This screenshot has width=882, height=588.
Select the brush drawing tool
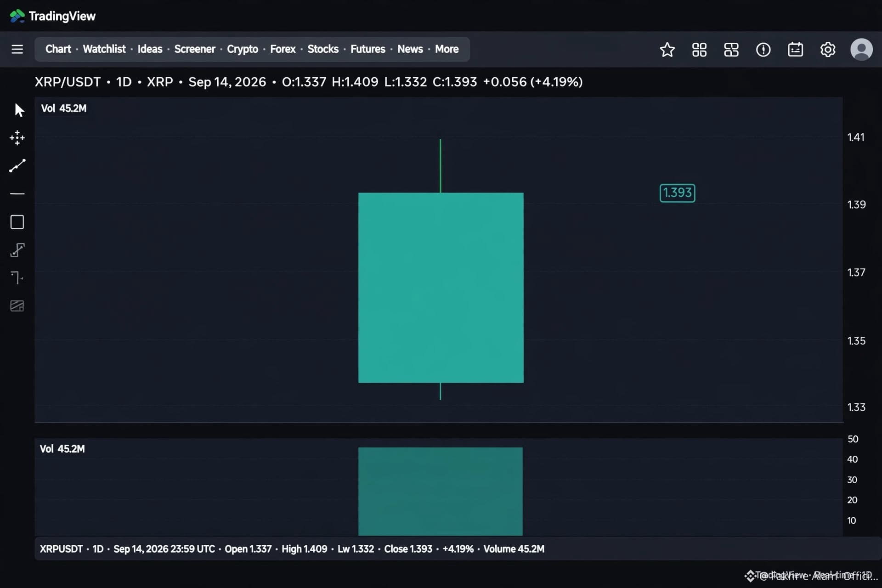pyautogui.click(x=17, y=250)
